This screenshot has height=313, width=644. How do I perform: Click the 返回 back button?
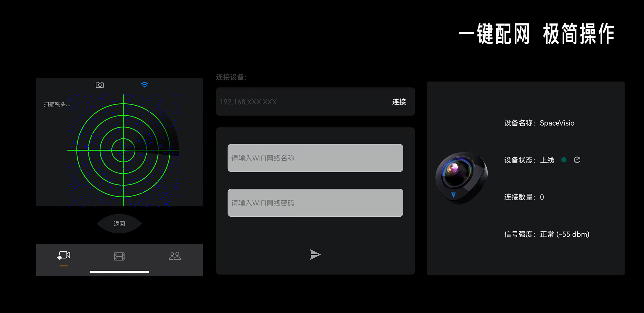point(119,224)
